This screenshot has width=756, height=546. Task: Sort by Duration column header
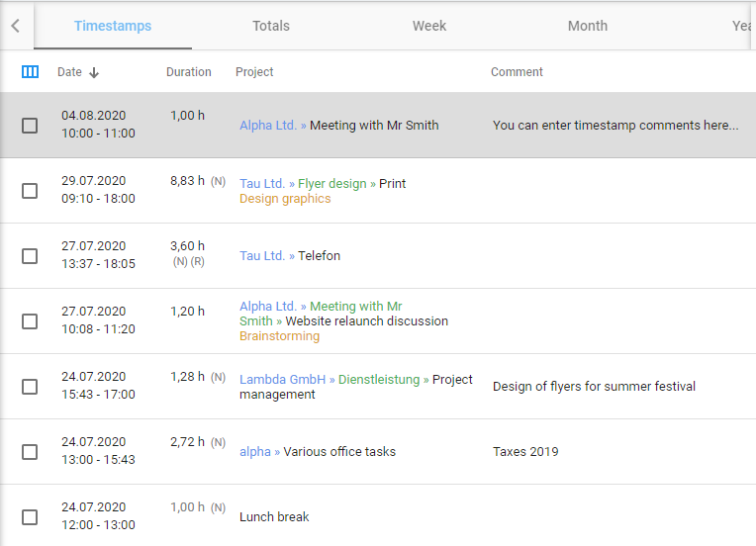pyautogui.click(x=189, y=72)
